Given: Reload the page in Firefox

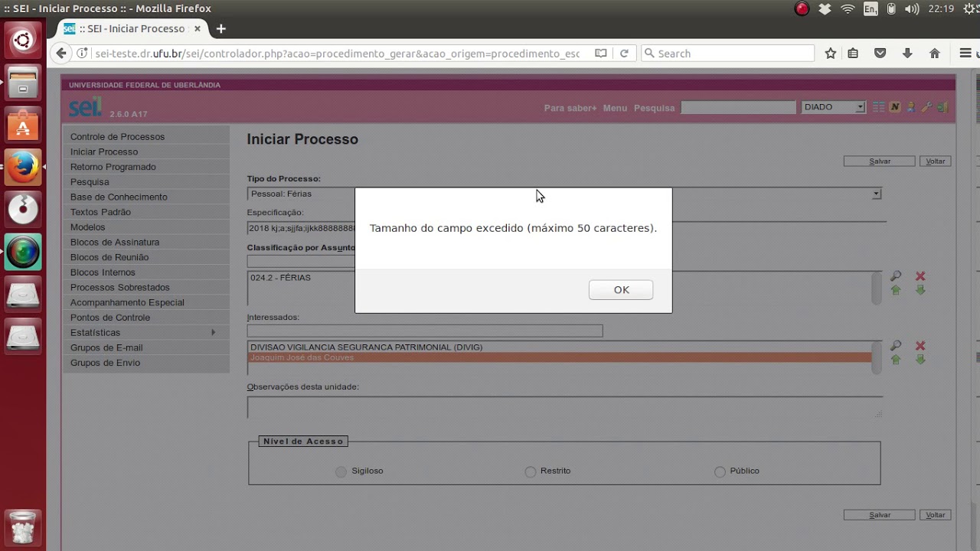Looking at the screenshot, I should tap(624, 54).
